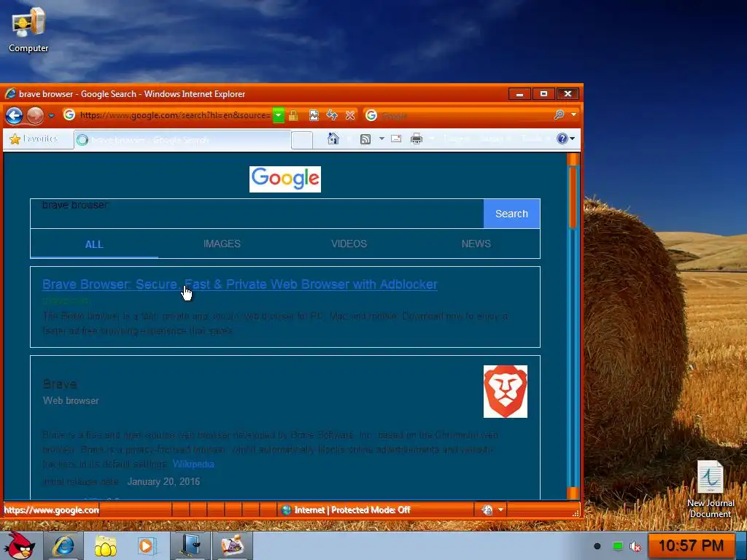Open the Favorites star button
Screen dimensions: 747x560
[34, 139]
